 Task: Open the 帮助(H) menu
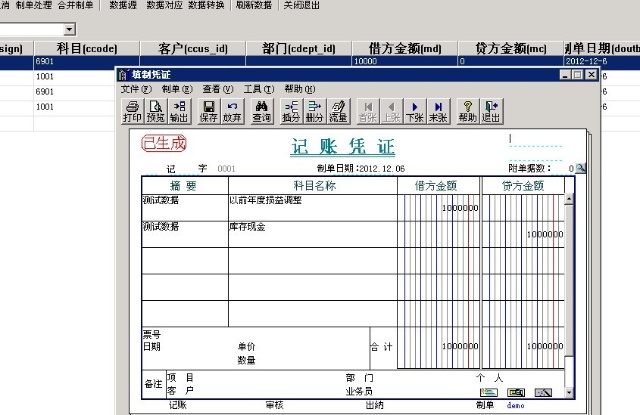[300, 89]
